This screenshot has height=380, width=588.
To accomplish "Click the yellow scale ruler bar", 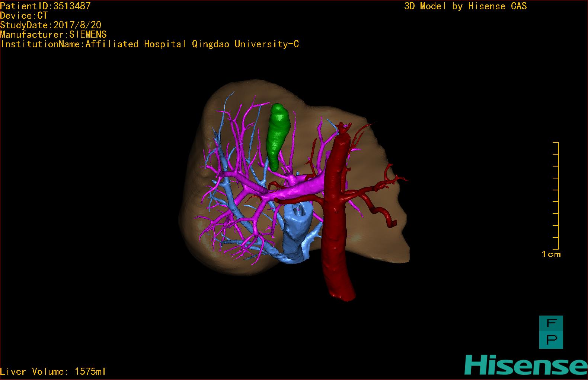I will click(556, 196).
